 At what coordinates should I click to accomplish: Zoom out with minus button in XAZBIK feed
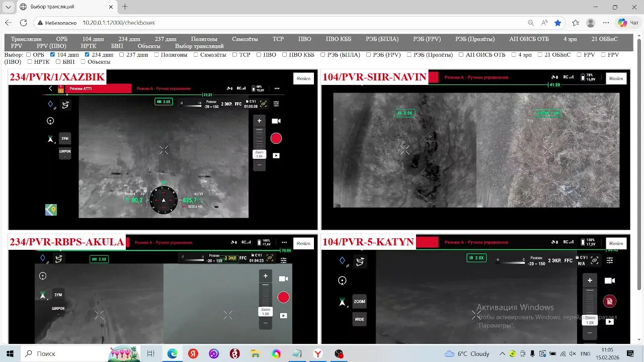tap(259, 164)
